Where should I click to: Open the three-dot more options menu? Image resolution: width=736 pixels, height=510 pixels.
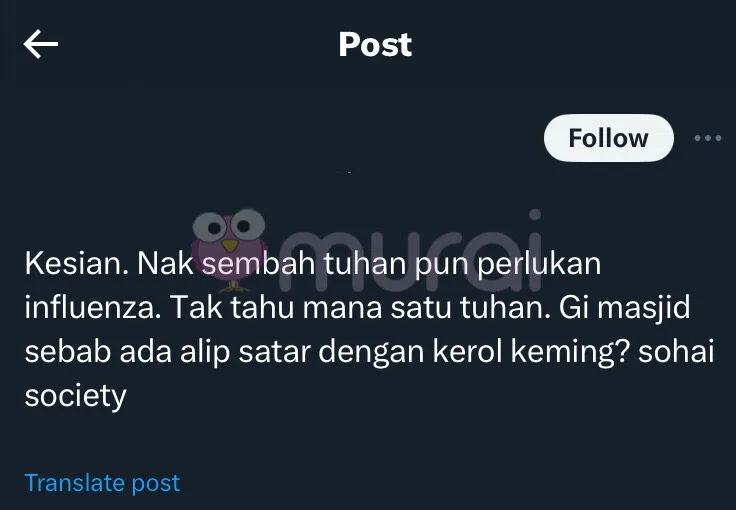pyautogui.click(x=708, y=138)
